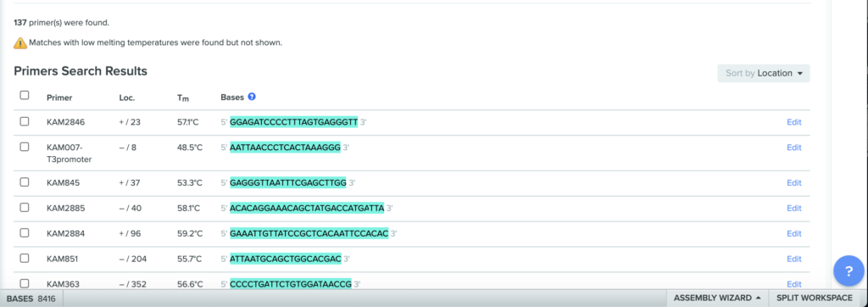
Task: Select the KAM007-T3promoter primer name
Action: click(x=69, y=153)
